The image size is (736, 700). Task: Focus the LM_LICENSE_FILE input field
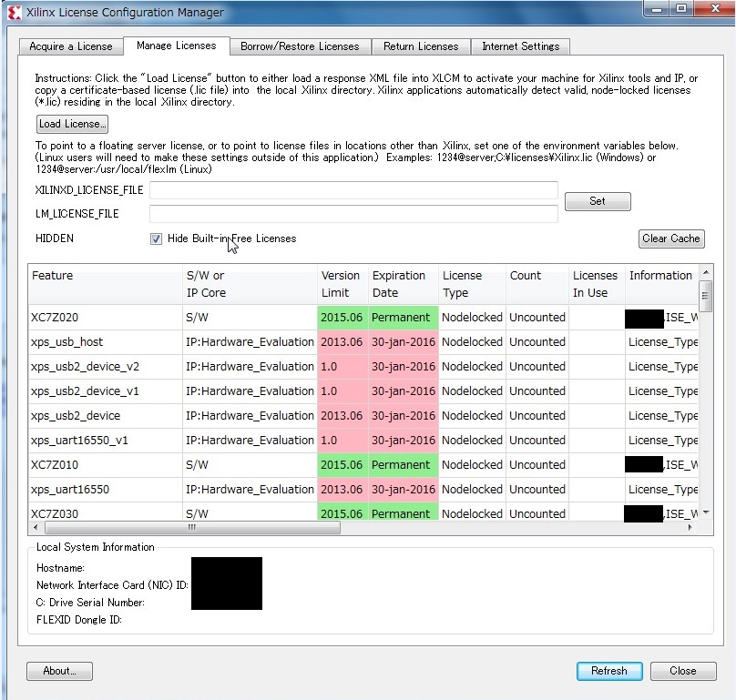353,214
